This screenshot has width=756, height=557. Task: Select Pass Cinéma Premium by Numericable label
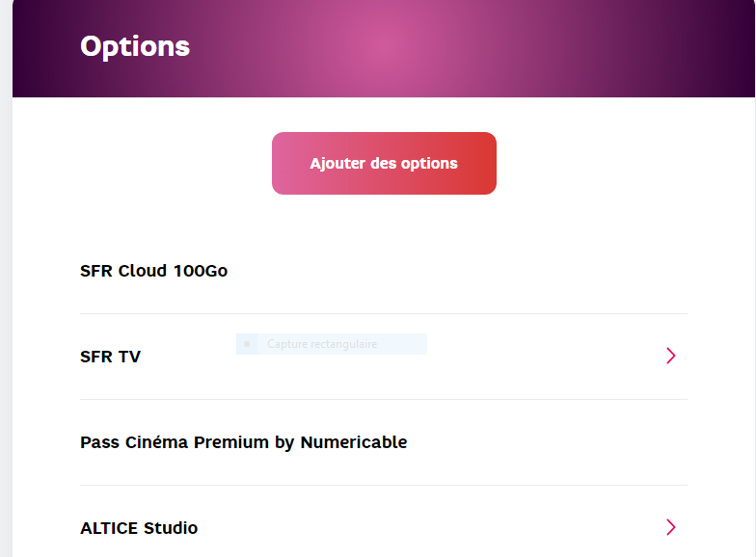coord(243,442)
